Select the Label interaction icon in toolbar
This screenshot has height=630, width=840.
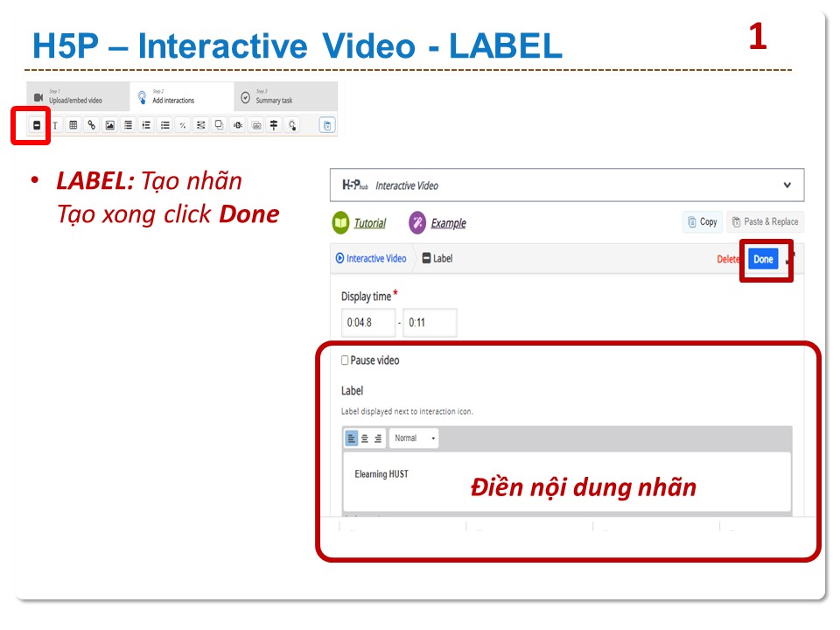[37, 126]
